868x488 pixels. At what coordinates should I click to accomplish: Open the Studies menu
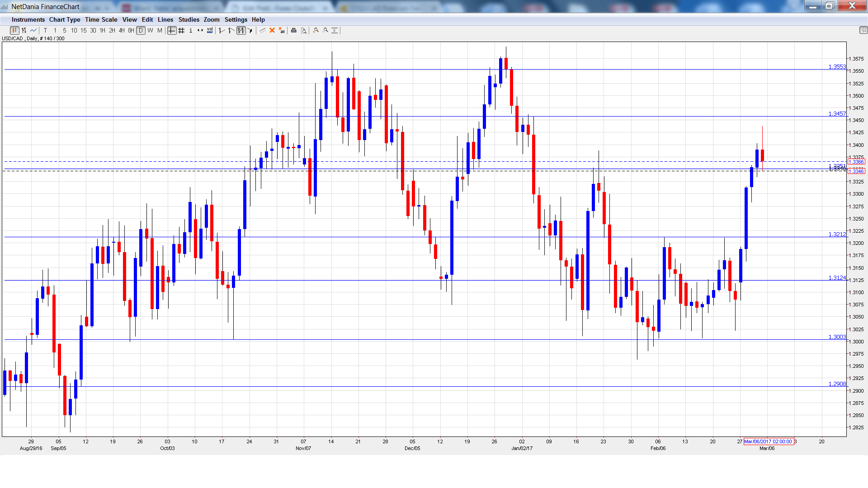pyautogui.click(x=189, y=19)
